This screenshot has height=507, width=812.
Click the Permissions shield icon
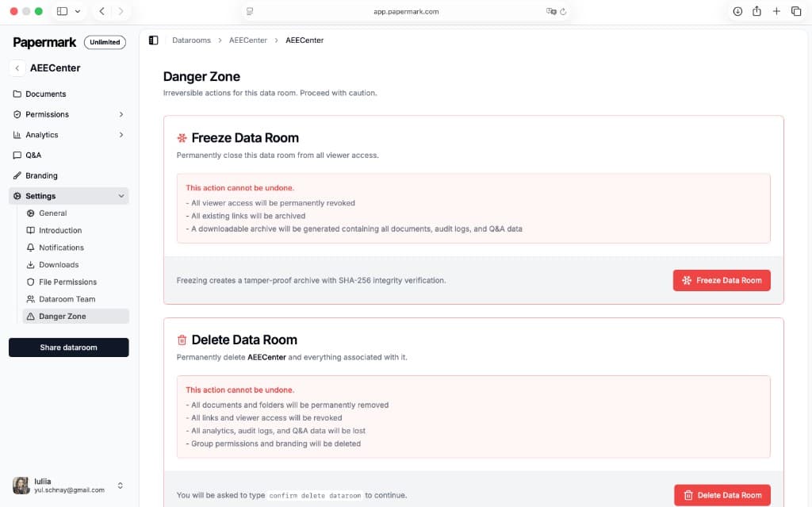click(17, 114)
